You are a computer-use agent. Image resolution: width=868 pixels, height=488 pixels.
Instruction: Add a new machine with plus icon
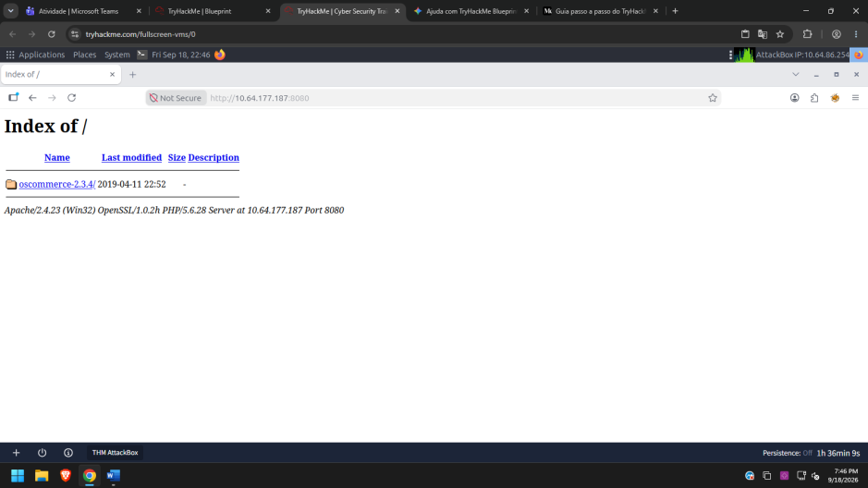pyautogui.click(x=16, y=453)
